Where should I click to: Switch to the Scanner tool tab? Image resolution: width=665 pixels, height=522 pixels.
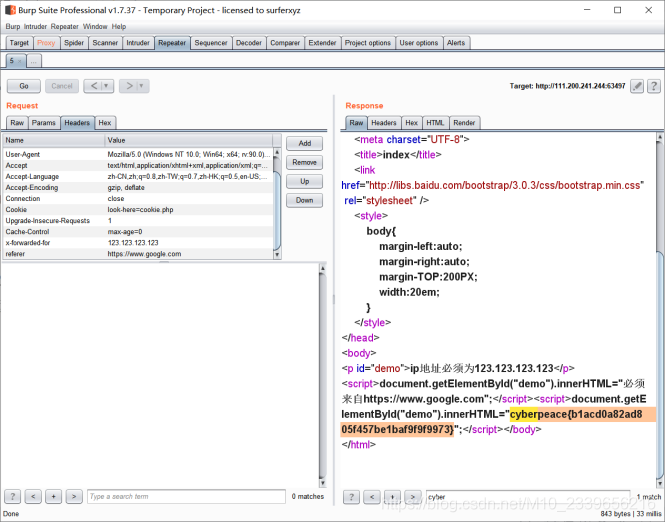(x=105, y=43)
